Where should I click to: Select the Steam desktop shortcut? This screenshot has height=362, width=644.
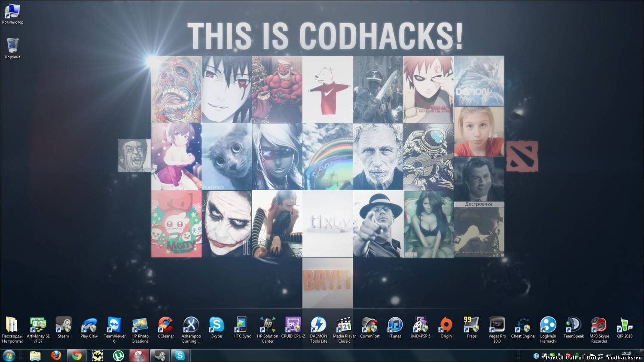(64, 328)
